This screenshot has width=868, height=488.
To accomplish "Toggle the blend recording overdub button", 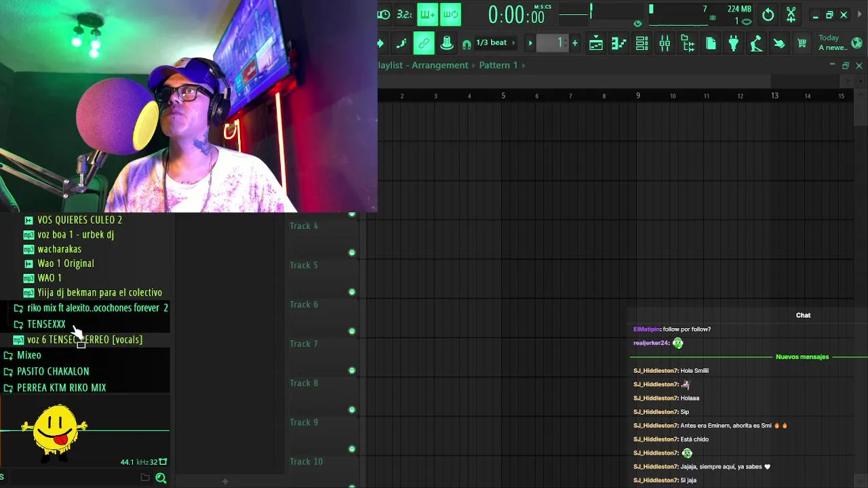I will [427, 14].
